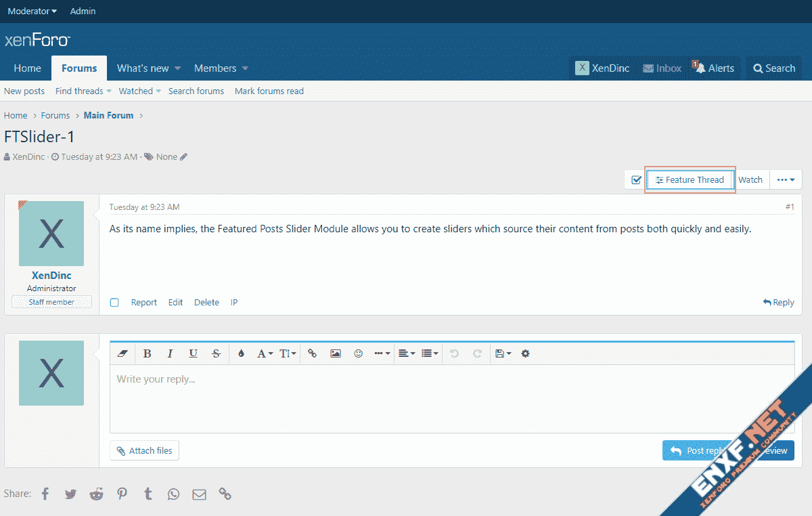This screenshot has height=516, width=812.
Task: Expand the Moderator dropdown menu
Action: coord(32,11)
